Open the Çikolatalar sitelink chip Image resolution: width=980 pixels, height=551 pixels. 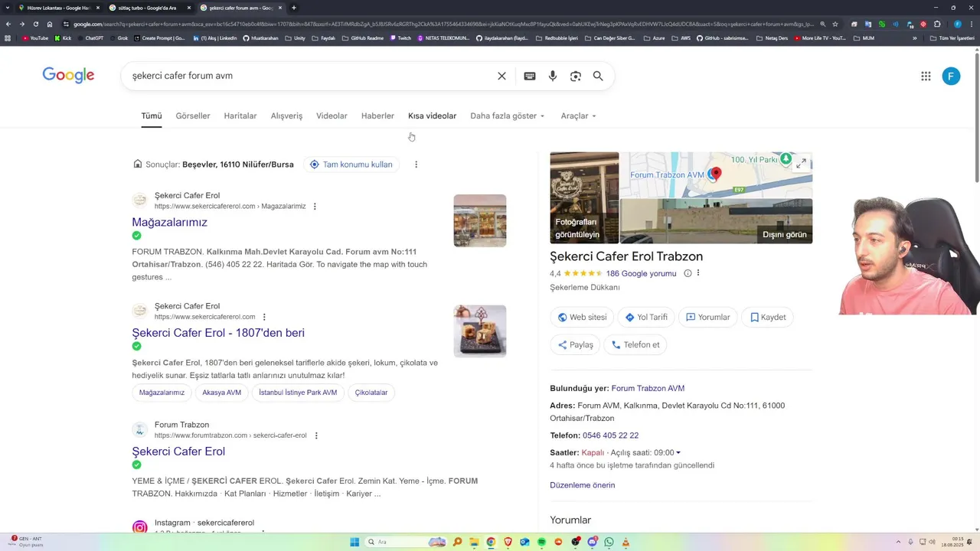(371, 393)
